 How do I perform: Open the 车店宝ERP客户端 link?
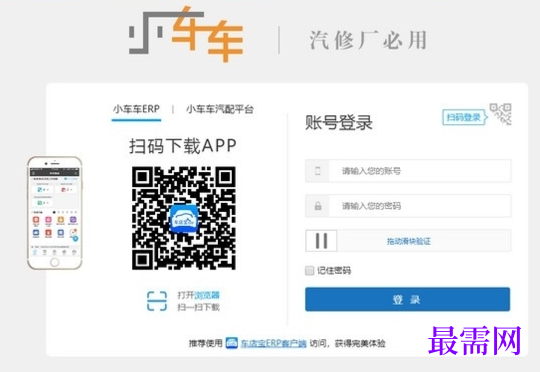point(273,343)
